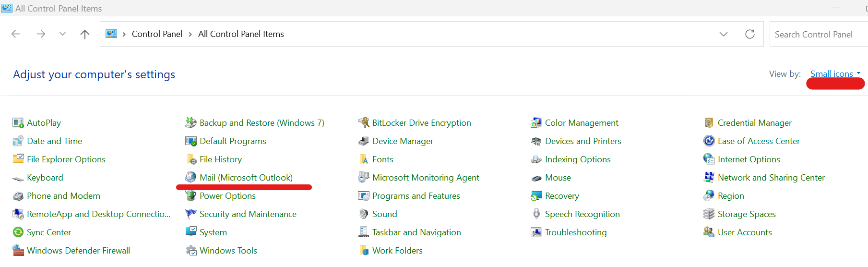Refresh the Control Panel view
The height and width of the screenshot is (267, 868).
point(750,34)
